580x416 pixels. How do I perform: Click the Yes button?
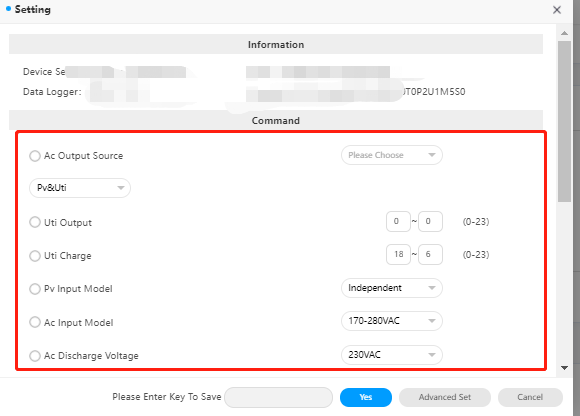[366, 397]
